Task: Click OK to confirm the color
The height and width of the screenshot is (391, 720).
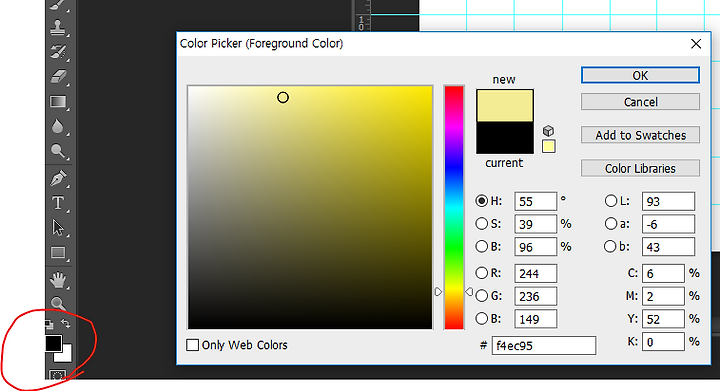Action: click(x=640, y=75)
